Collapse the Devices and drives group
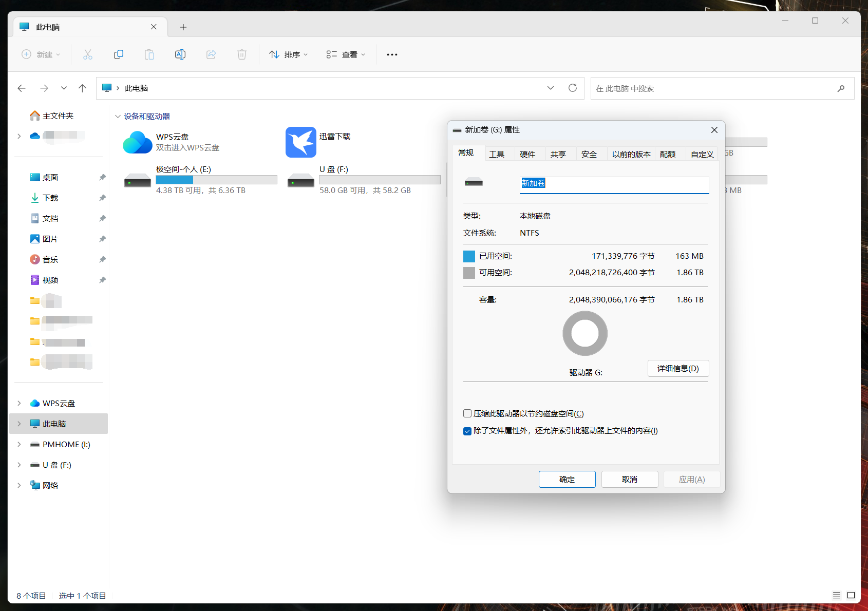The width and height of the screenshot is (868, 611). point(118,117)
